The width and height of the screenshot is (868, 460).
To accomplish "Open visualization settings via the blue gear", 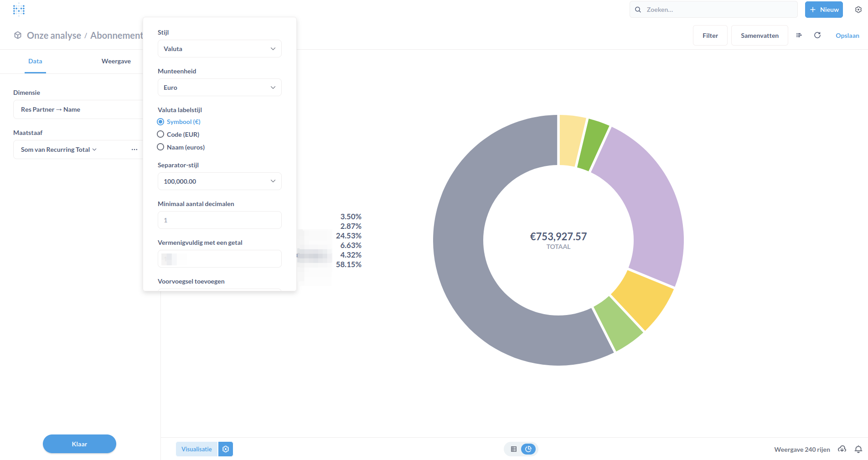I will [x=226, y=449].
